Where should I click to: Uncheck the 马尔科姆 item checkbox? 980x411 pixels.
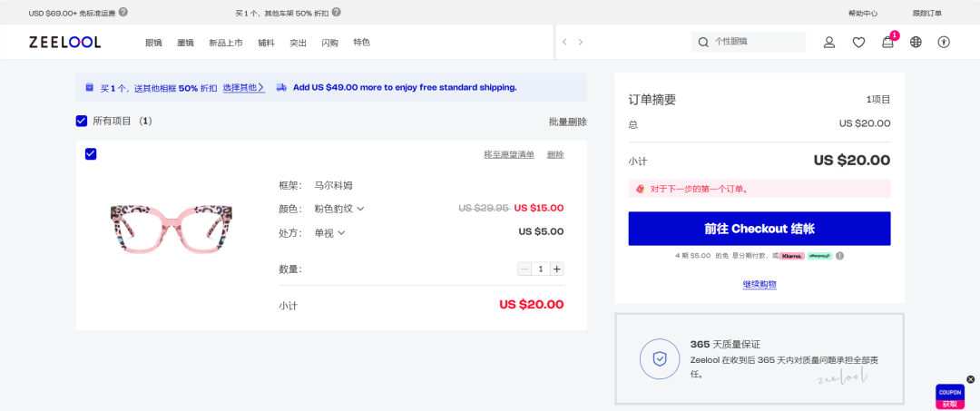tap(91, 153)
